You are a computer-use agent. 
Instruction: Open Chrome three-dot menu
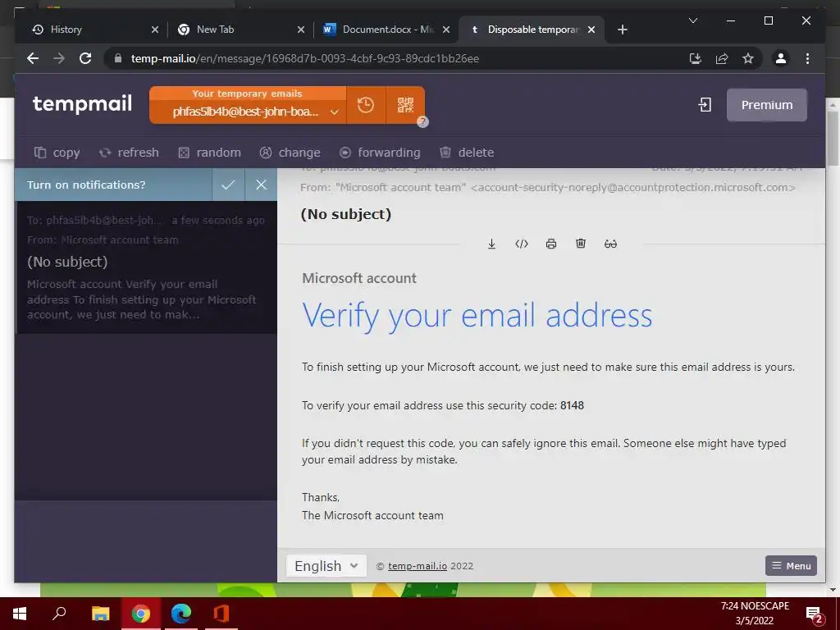point(807,58)
